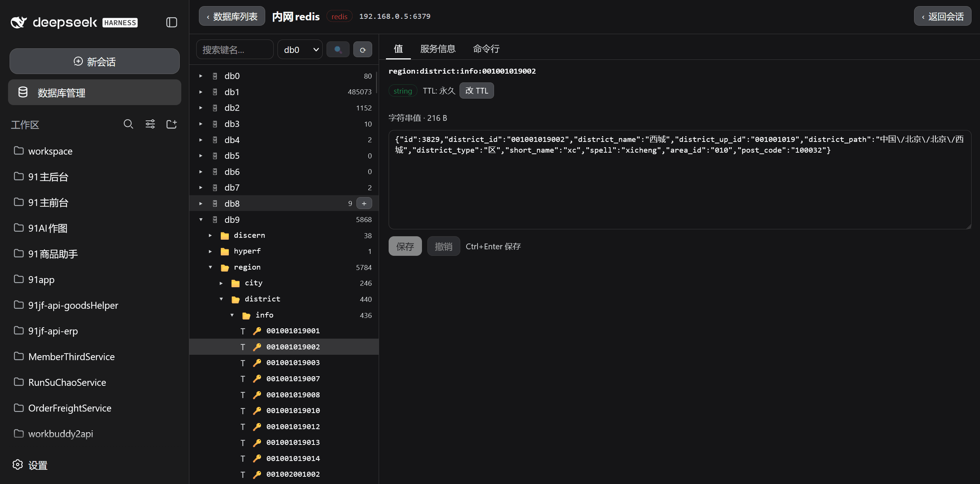Open the workspace search icon
This screenshot has height=484, width=980.
(x=128, y=124)
